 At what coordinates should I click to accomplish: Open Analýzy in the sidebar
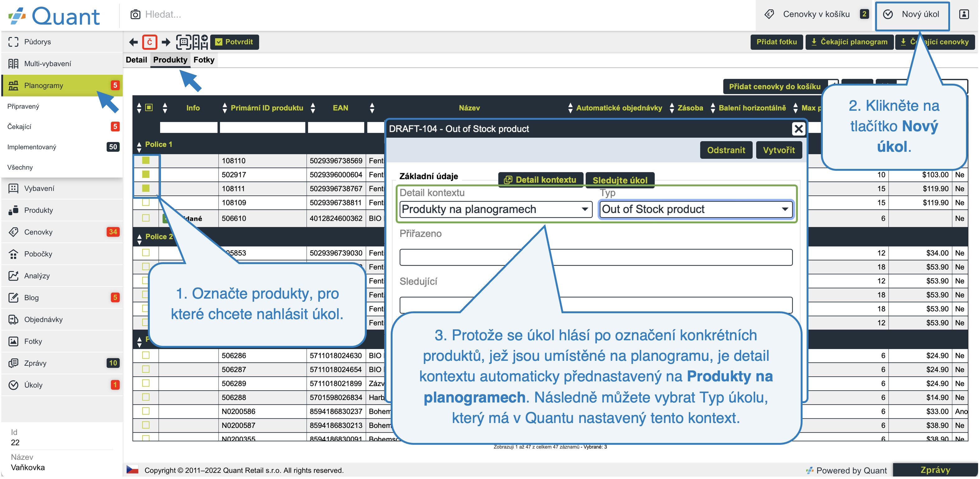(x=62, y=276)
